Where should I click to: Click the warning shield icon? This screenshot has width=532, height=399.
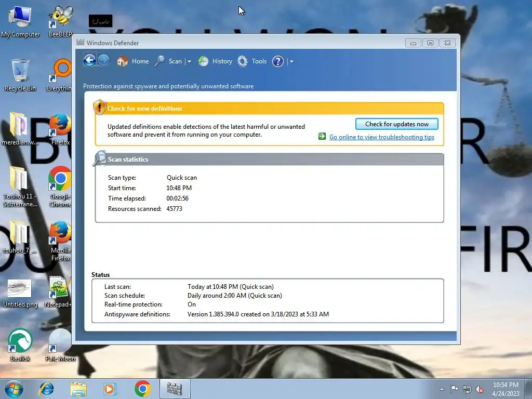coord(99,107)
